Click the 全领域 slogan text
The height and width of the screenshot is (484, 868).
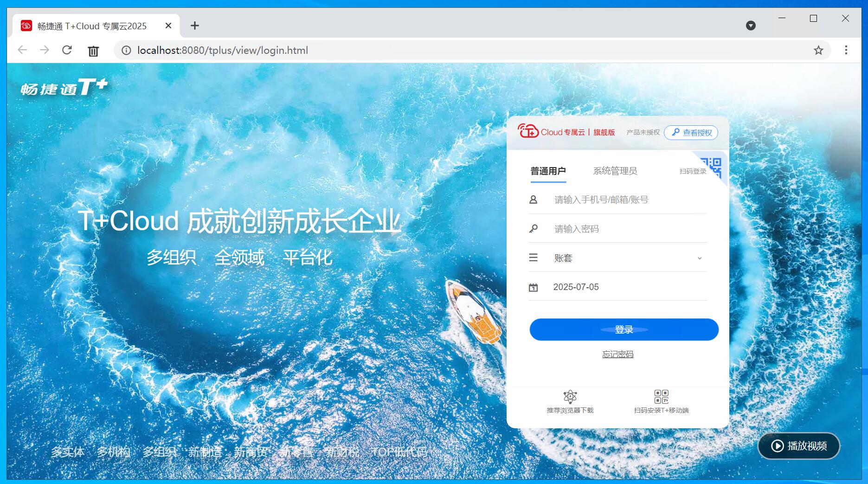pos(239,258)
